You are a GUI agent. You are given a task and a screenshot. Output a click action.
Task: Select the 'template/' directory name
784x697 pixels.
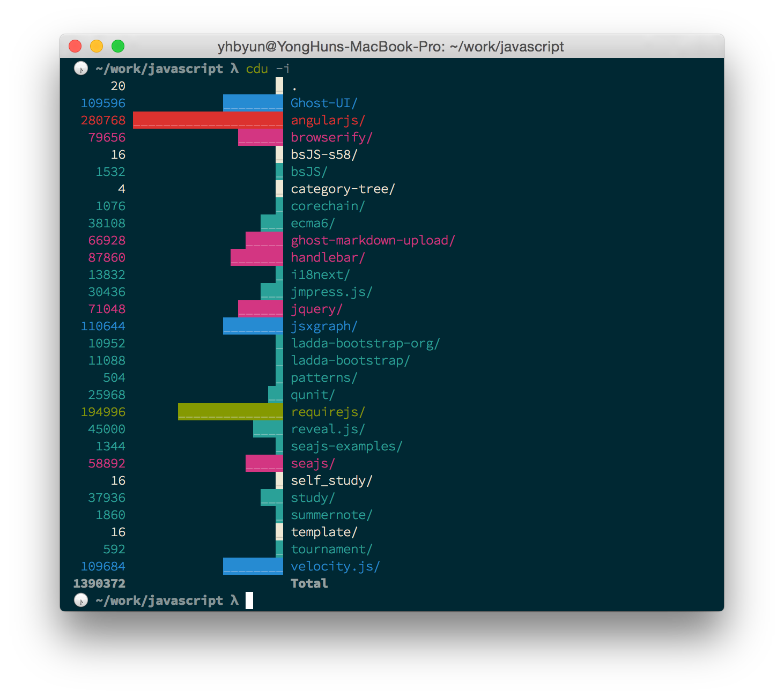324,532
